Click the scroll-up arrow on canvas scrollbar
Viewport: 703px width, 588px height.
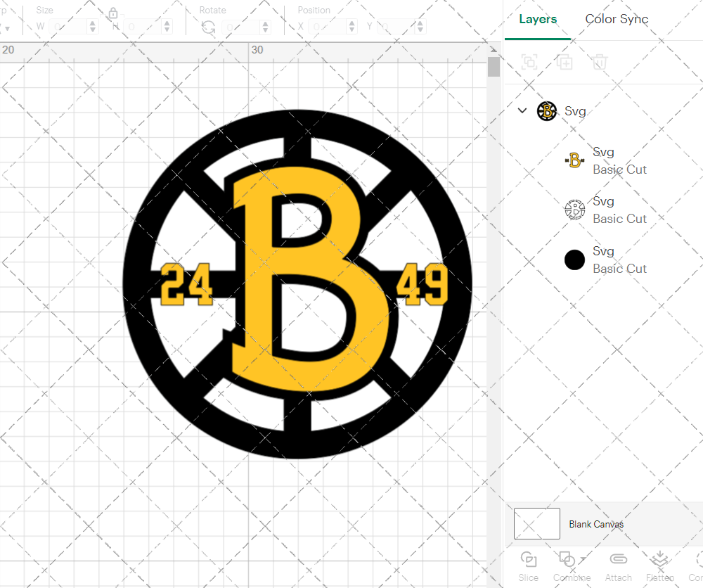[494, 49]
